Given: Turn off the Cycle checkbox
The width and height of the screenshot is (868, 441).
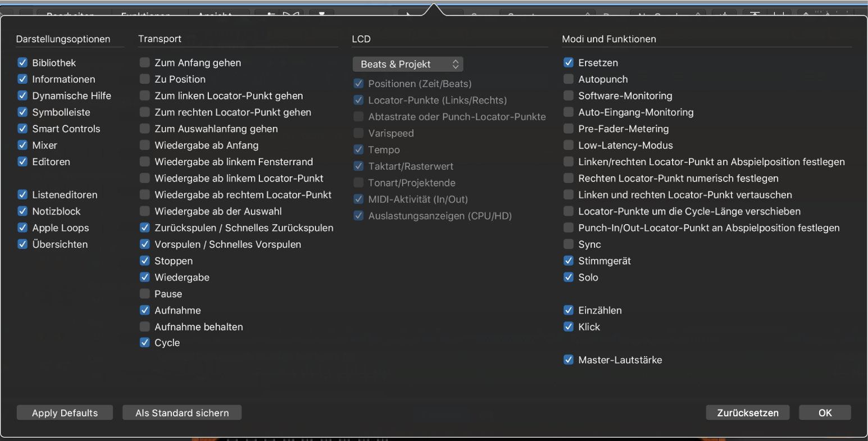Looking at the screenshot, I should 145,343.
